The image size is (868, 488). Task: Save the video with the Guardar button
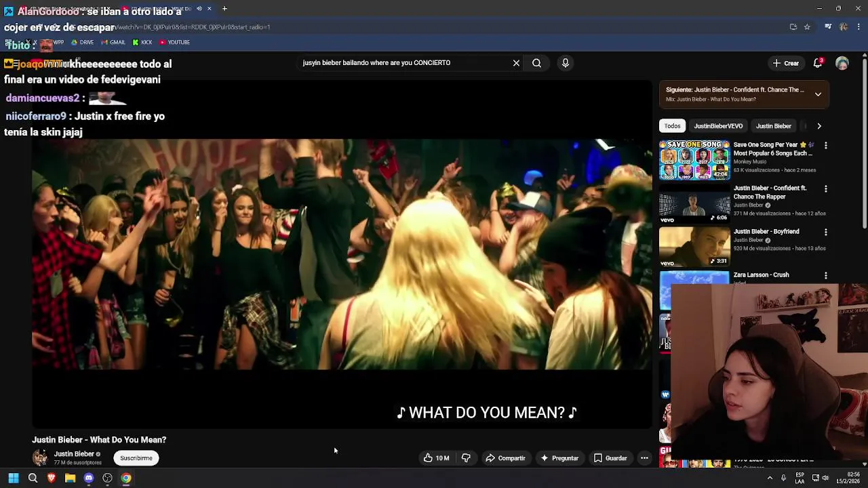610,458
